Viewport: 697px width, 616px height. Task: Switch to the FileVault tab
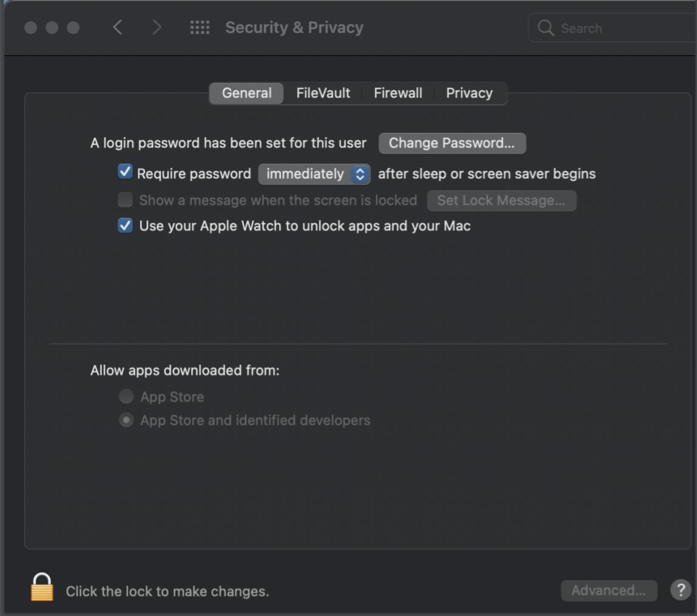(x=323, y=93)
